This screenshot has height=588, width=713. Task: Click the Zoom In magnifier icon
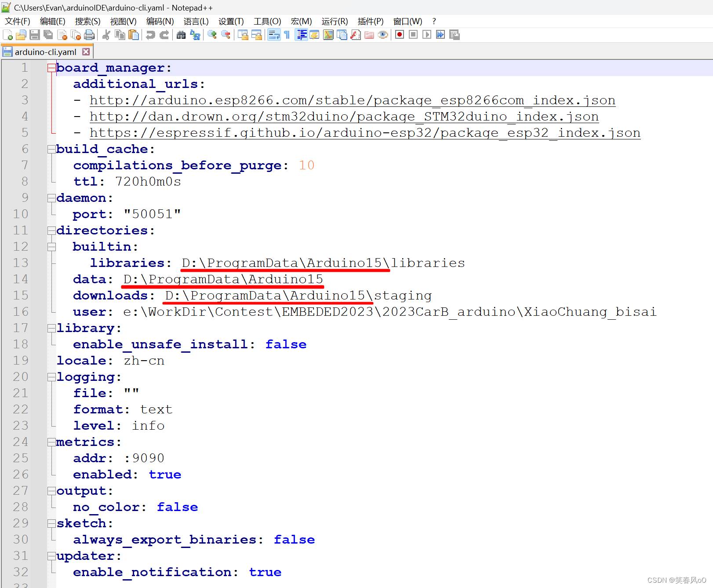pyautogui.click(x=212, y=35)
